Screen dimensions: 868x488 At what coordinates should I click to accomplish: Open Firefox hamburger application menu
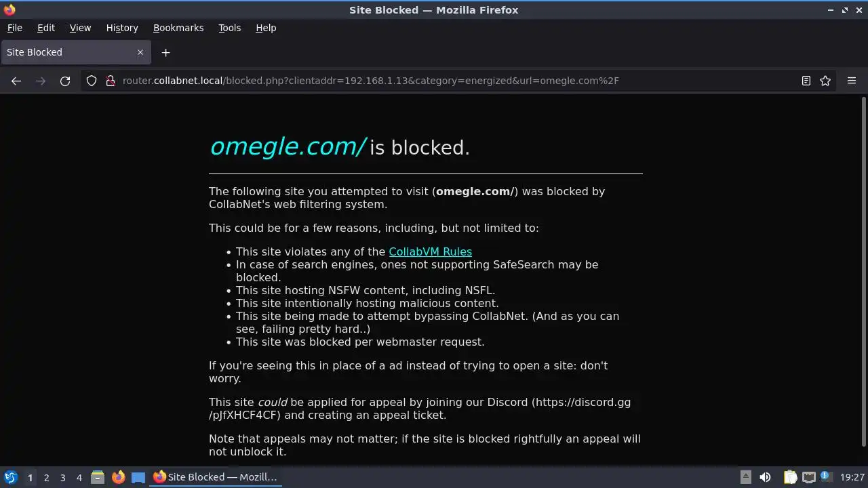[852, 81]
